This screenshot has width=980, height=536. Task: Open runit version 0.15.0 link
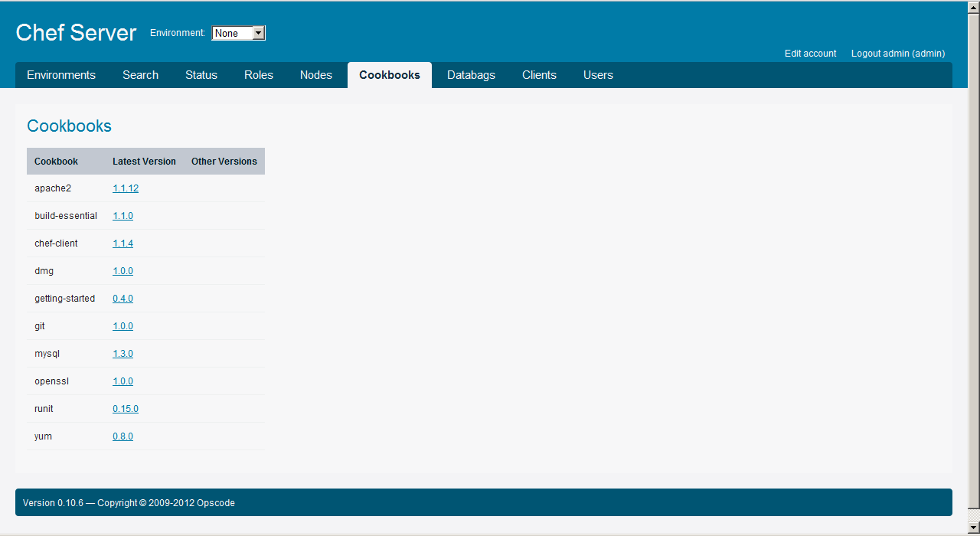click(126, 409)
